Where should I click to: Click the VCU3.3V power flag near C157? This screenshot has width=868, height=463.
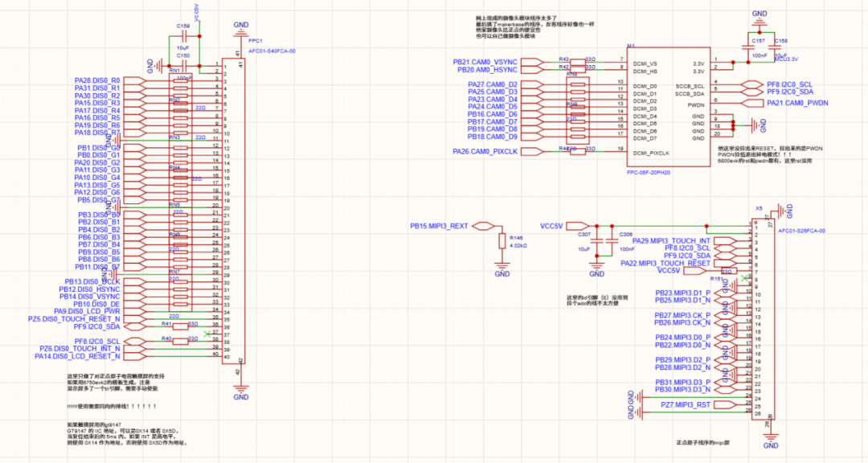coord(786,59)
